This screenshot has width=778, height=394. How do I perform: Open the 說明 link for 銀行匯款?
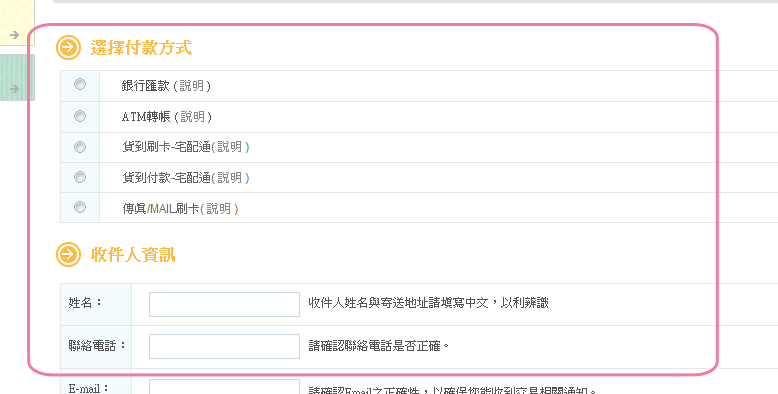coord(192,86)
